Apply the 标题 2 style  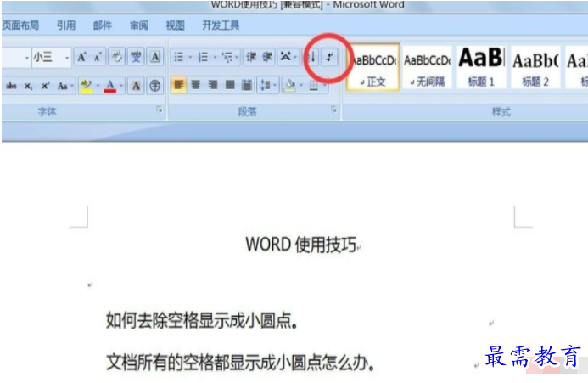[x=535, y=67]
